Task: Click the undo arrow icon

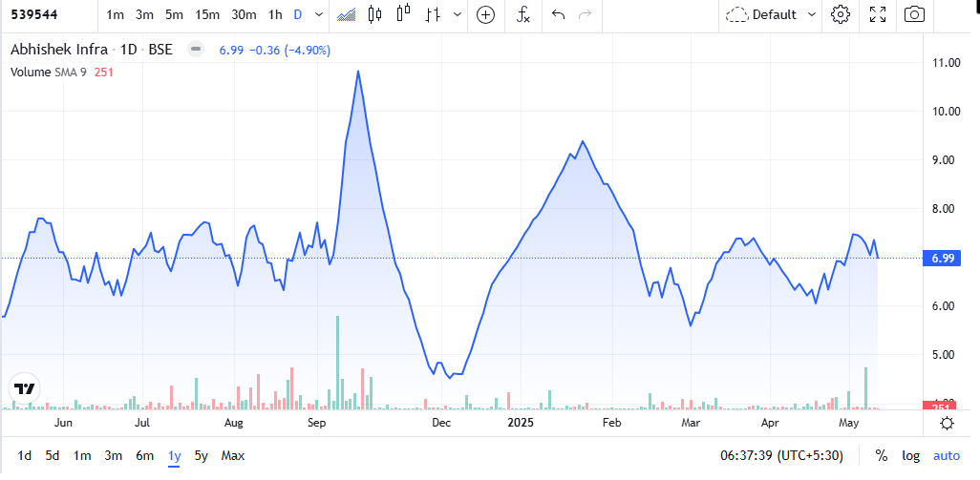Action: pyautogui.click(x=558, y=15)
